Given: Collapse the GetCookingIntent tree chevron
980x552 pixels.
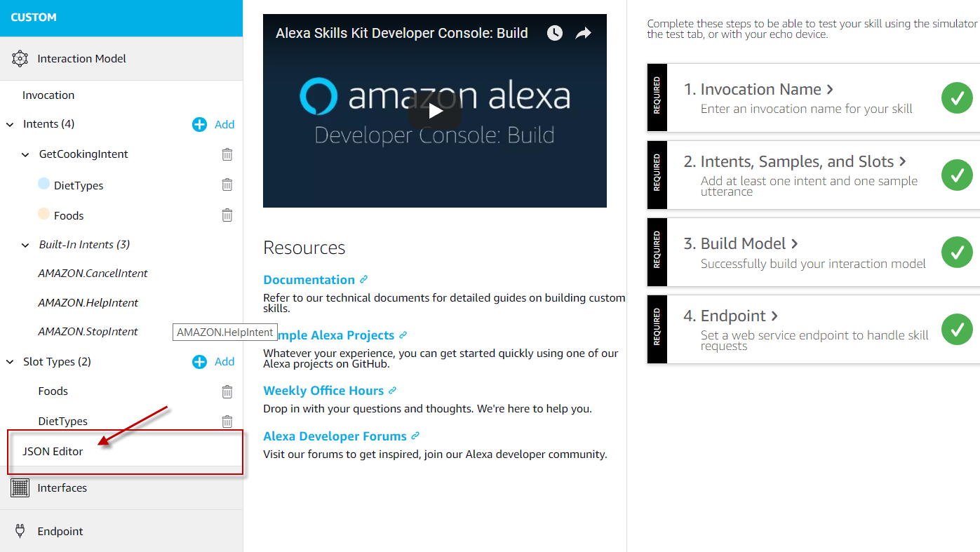Looking at the screenshot, I should [25, 154].
